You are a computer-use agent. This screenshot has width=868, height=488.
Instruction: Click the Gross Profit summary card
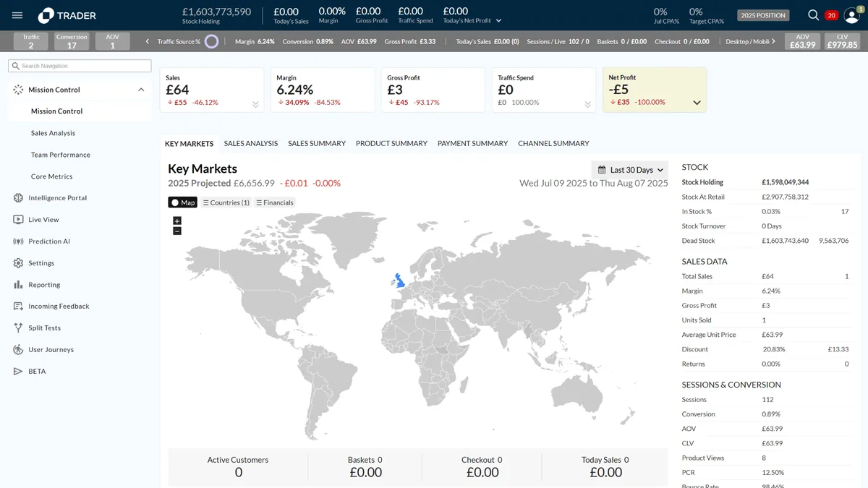[433, 90]
